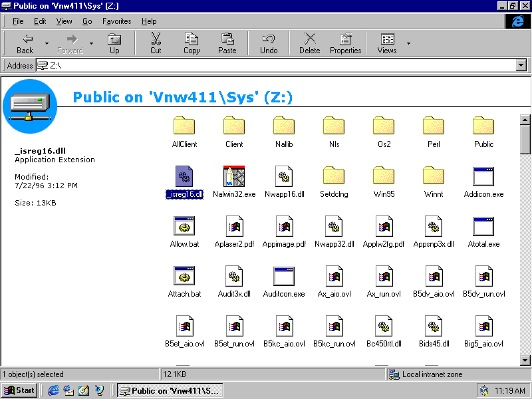
Task: Select the Audit3x.dll file
Action: [x=234, y=282]
